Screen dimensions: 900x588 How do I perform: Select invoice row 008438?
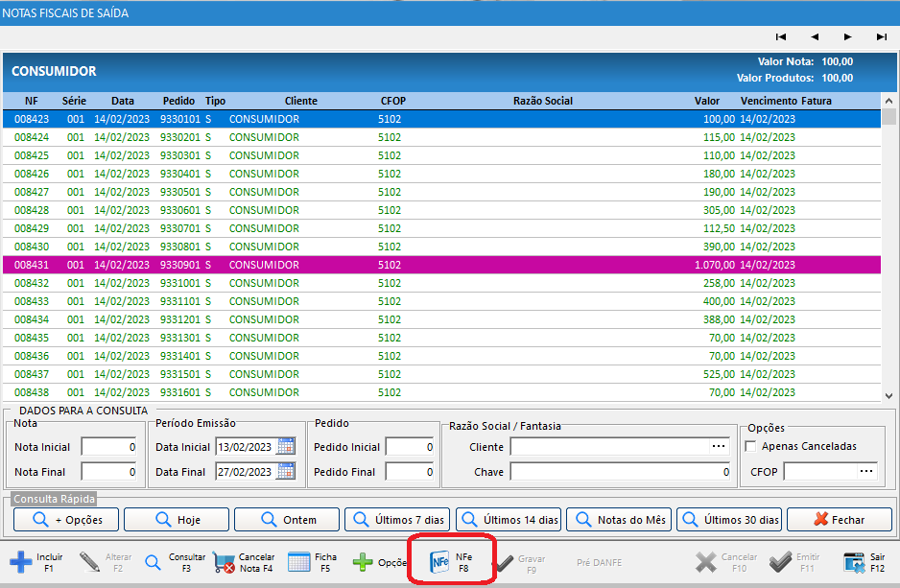tap(442, 393)
